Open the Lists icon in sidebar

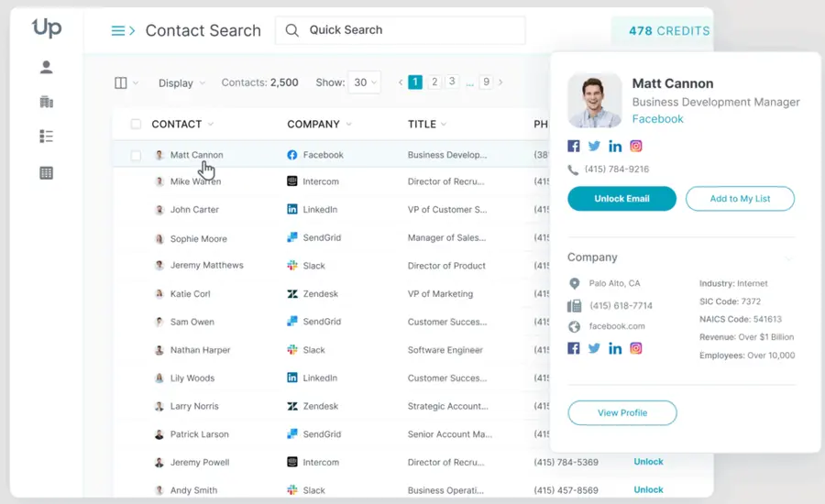[x=47, y=137]
